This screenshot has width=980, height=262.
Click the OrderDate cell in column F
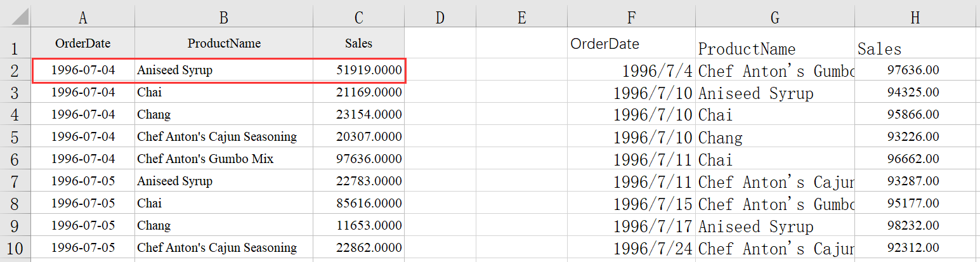click(x=631, y=43)
